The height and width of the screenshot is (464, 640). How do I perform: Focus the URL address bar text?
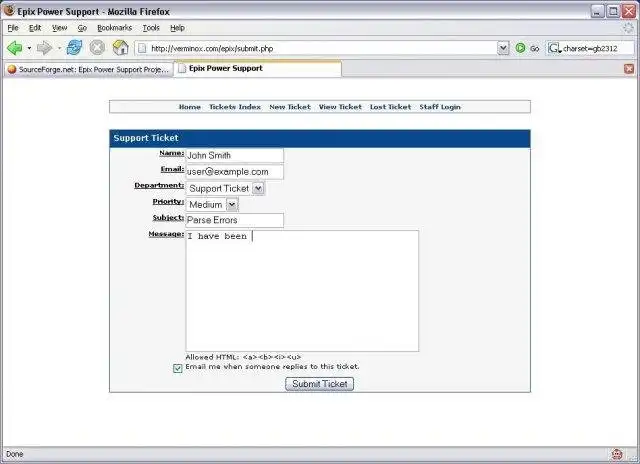pyautogui.click(x=212, y=48)
